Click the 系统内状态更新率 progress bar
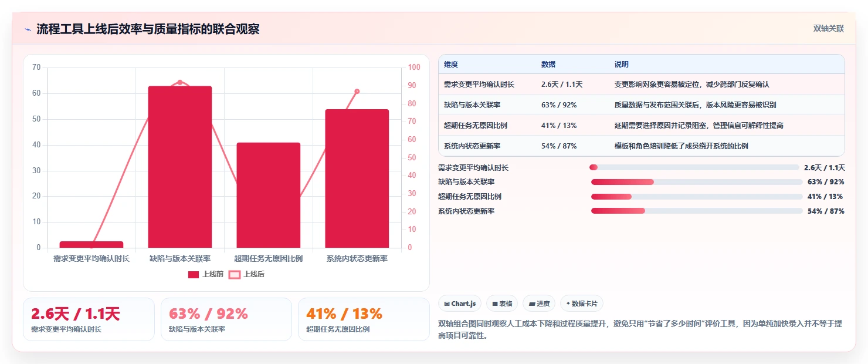The height and width of the screenshot is (364, 868). (697, 211)
